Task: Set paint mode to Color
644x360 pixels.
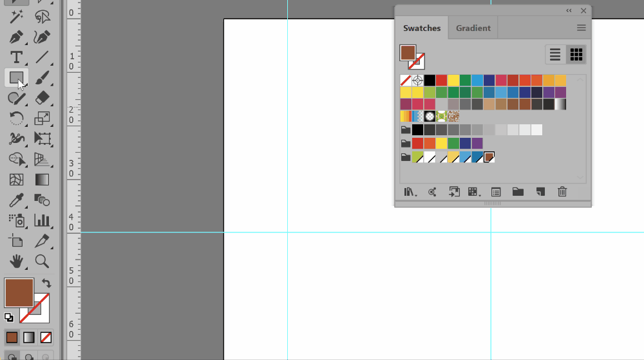Action: tap(12, 337)
